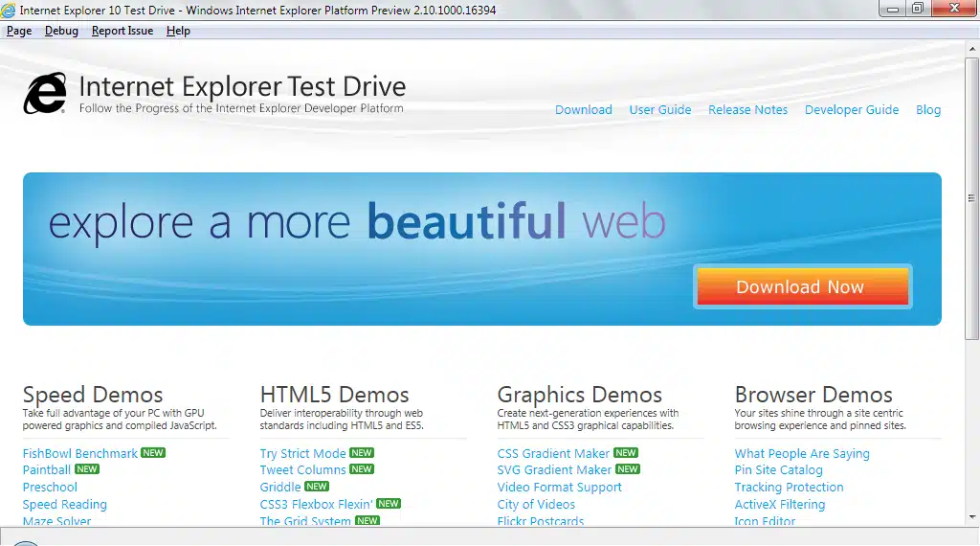Viewport: 980px width, 546px height.
Task: Click NEW badge beside FishBowl Benchmark
Action: pyautogui.click(x=153, y=453)
